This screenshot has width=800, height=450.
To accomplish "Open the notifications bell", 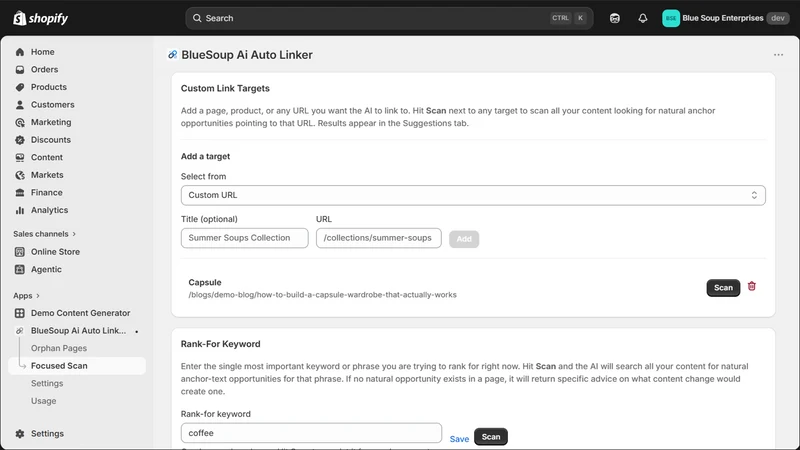I will coord(643,18).
